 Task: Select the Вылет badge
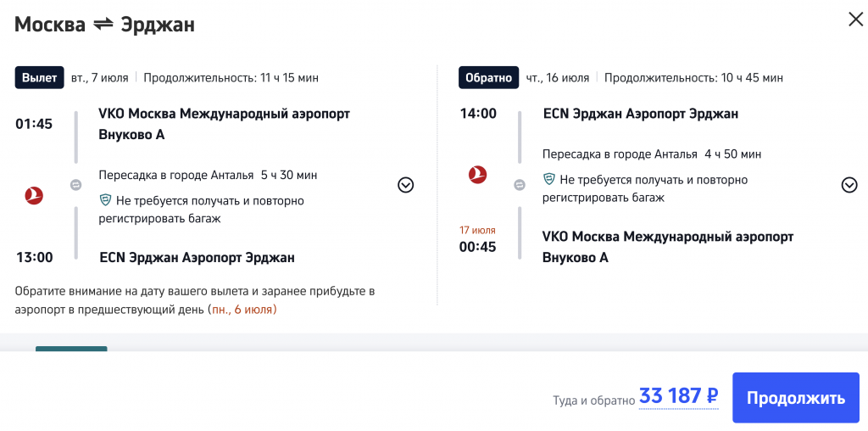click(39, 78)
